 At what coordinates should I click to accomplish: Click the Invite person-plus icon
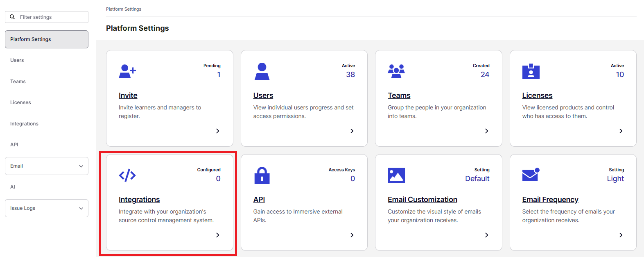(x=127, y=71)
